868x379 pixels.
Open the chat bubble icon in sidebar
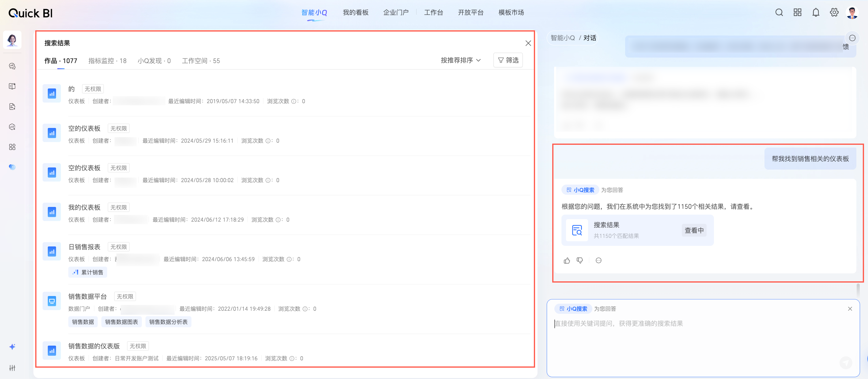point(13,66)
